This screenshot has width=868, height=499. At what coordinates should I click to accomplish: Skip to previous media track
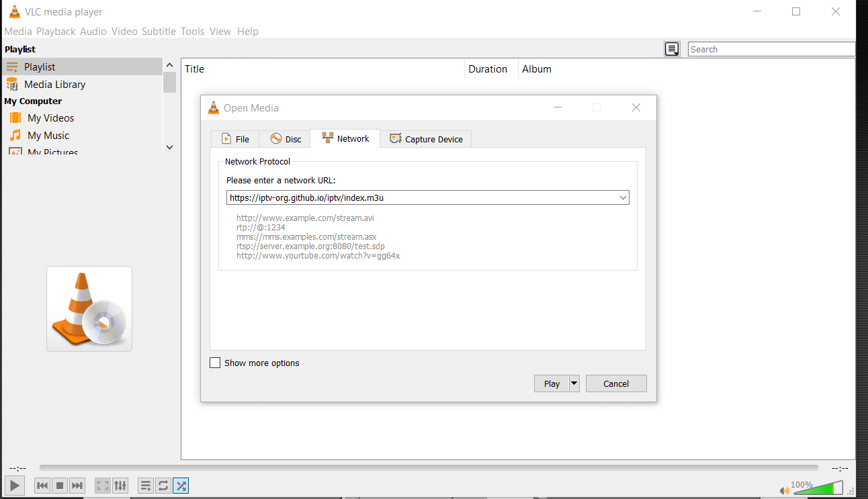(42, 485)
